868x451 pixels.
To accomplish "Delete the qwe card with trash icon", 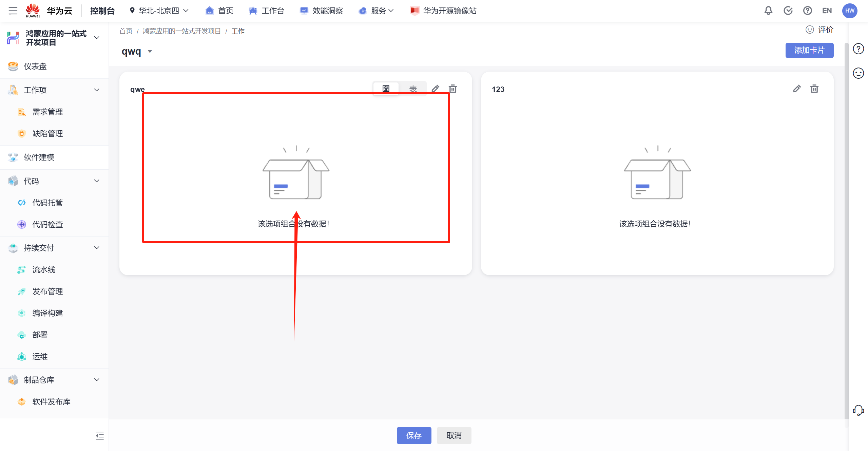I will click(x=453, y=89).
